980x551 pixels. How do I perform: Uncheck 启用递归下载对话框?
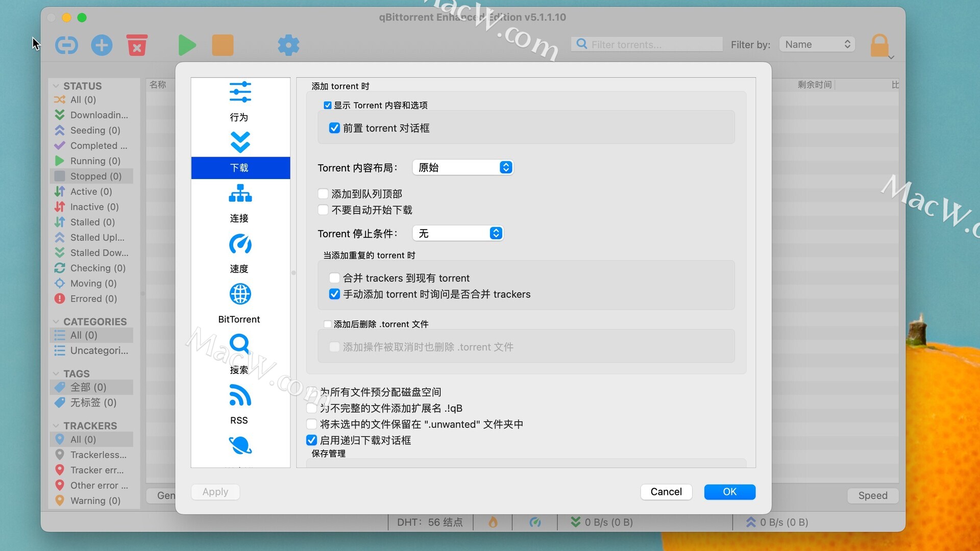point(311,440)
